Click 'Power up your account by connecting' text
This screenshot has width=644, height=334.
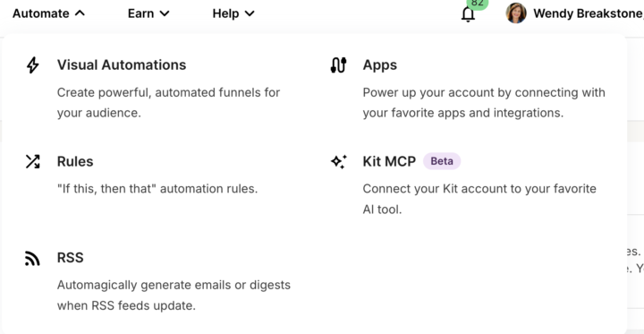484,103
